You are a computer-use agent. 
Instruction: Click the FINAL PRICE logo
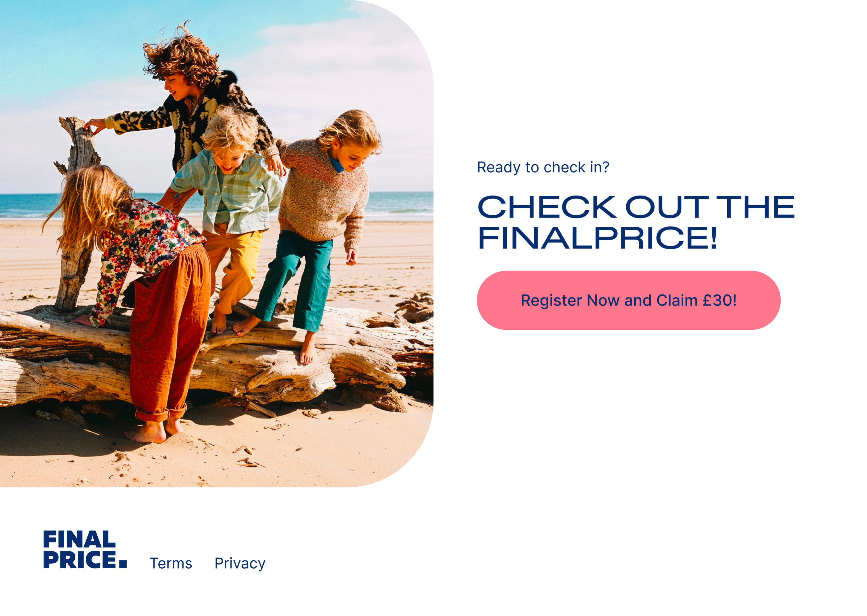tap(85, 549)
